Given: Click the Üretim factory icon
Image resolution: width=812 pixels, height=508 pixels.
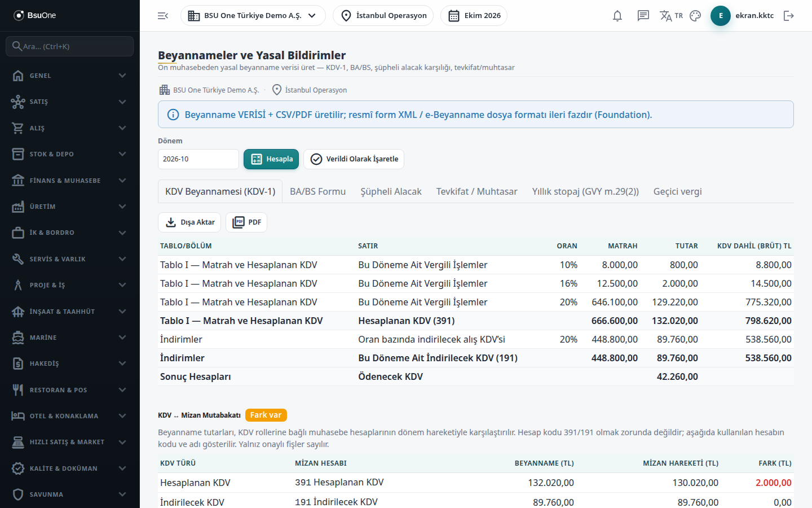Looking at the screenshot, I should (18, 207).
